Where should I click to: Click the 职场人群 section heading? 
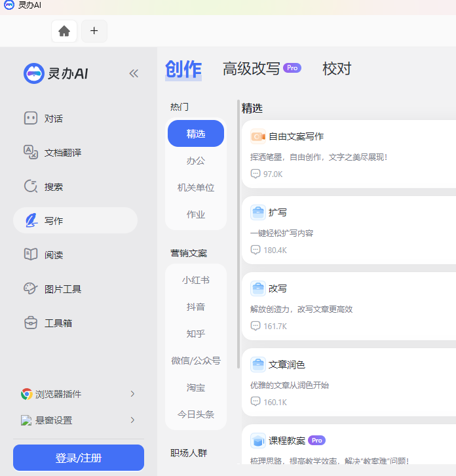(189, 453)
